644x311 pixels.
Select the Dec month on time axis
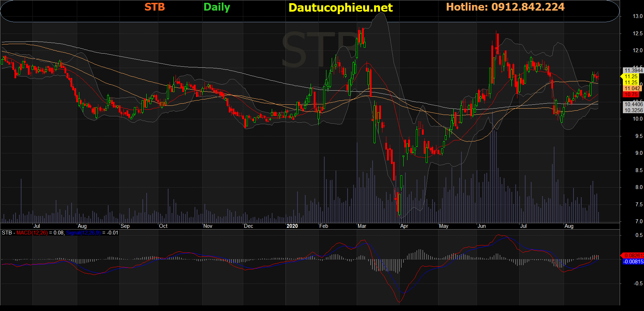[248, 226]
